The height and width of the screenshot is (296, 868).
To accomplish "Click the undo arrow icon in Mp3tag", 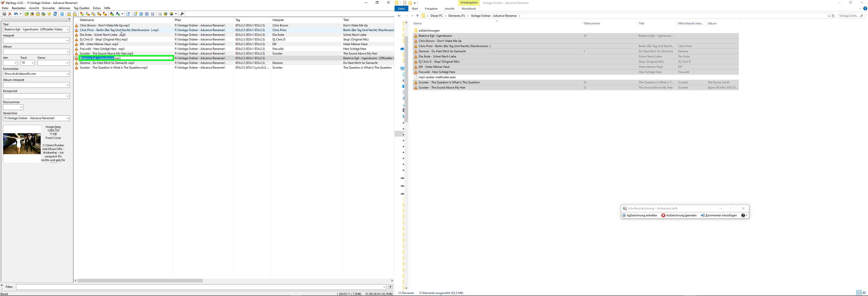I will pos(16,14).
